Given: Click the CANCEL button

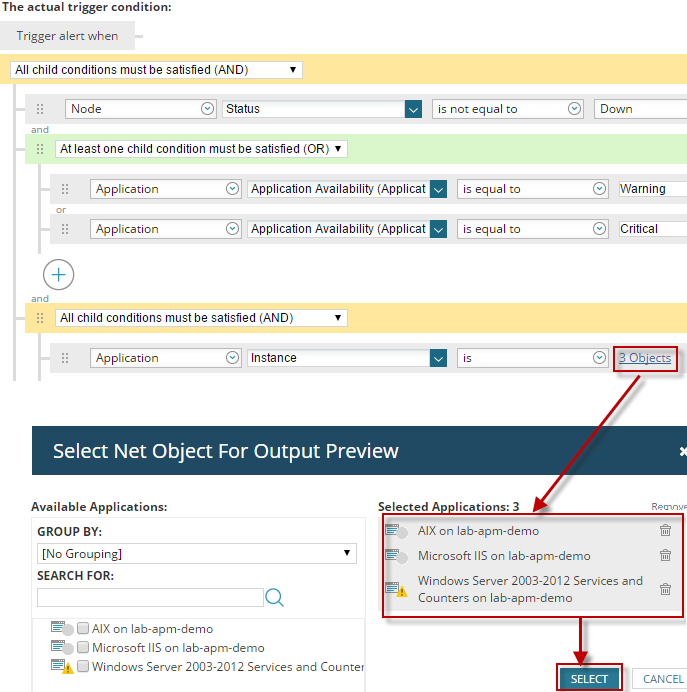Looking at the screenshot, I should (x=662, y=679).
